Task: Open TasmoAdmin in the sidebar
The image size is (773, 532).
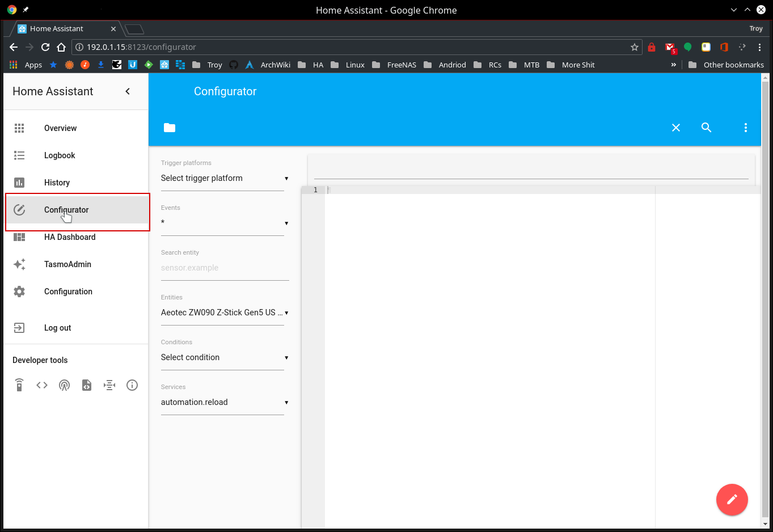Action: click(x=76, y=264)
